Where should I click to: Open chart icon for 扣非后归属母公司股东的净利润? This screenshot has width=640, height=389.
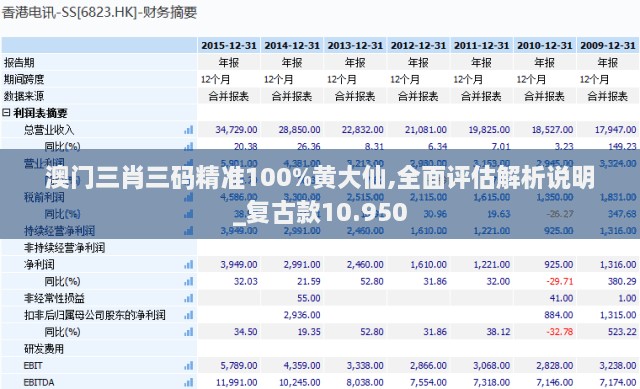click(x=189, y=315)
